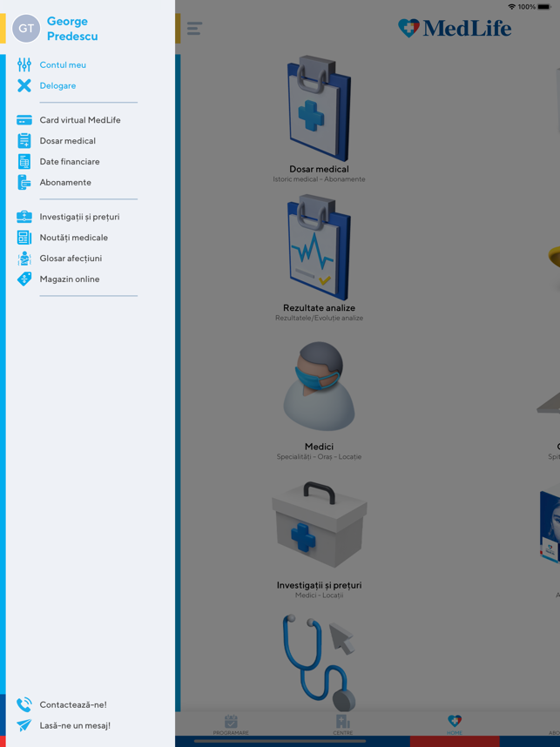The image size is (560, 747).
Task: Switch to the Centre tab
Action: click(343, 724)
